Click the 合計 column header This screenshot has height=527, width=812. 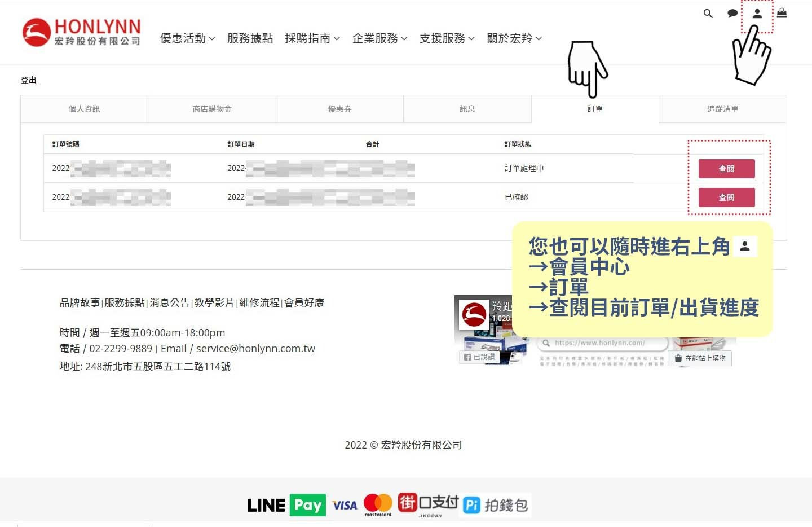373,144
